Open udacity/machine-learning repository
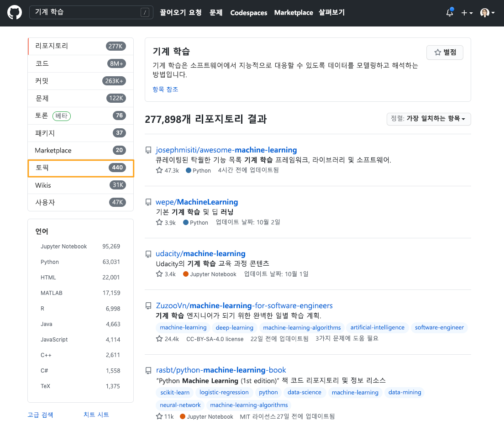This screenshot has height=431, width=504. [x=200, y=254]
